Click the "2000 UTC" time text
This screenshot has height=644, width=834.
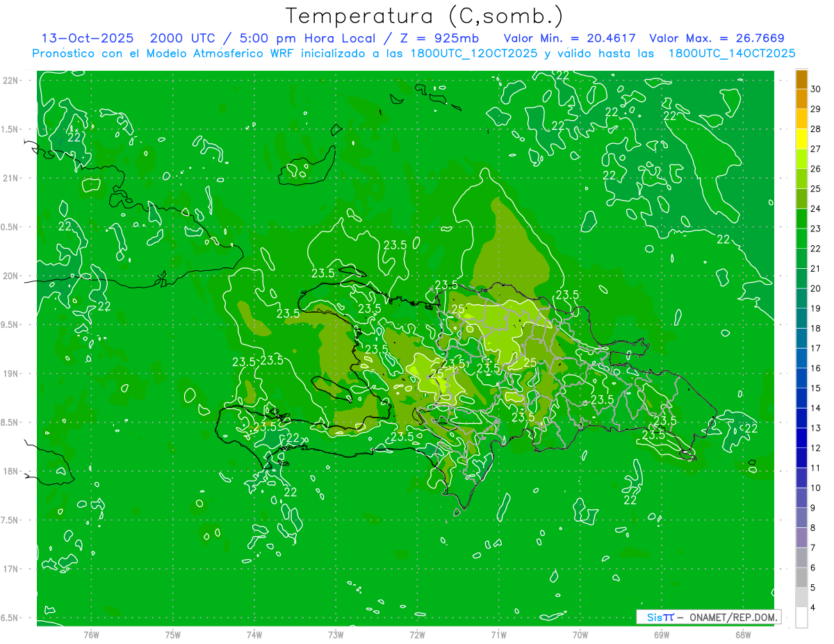tap(184, 38)
